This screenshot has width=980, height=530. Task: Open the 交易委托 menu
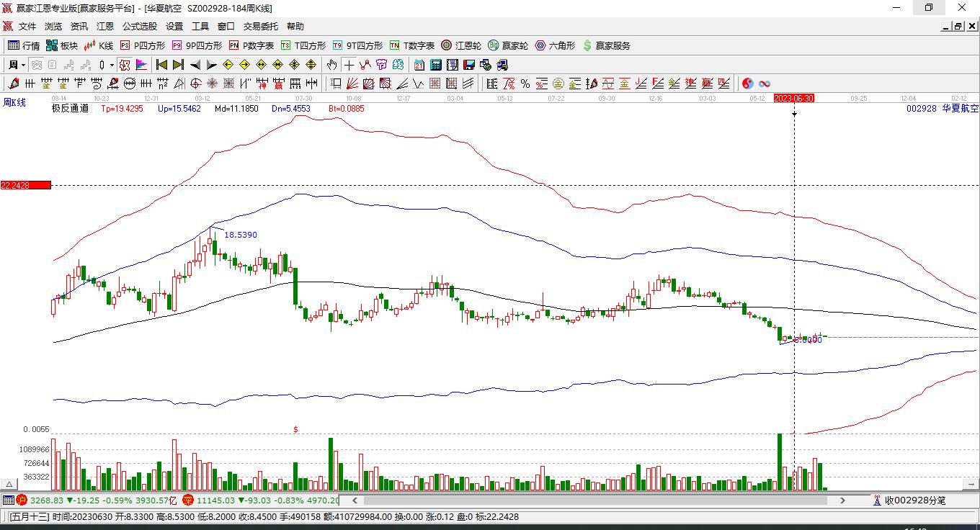point(261,27)
